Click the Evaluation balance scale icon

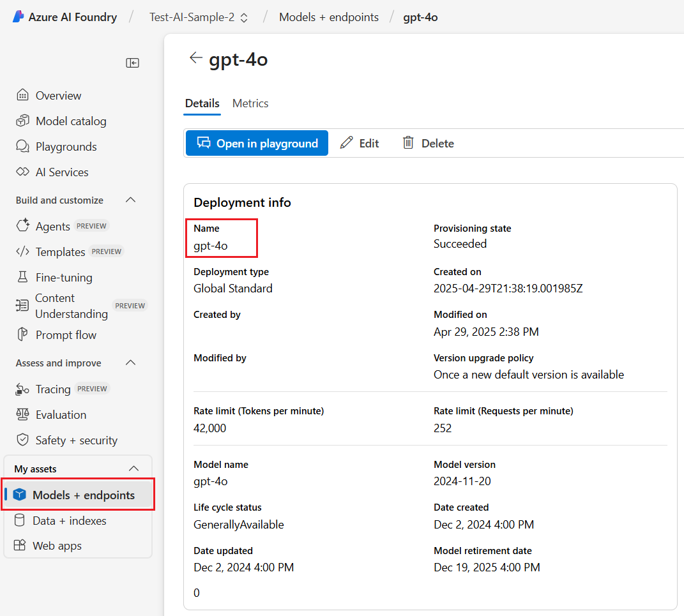tap(22, 414)
